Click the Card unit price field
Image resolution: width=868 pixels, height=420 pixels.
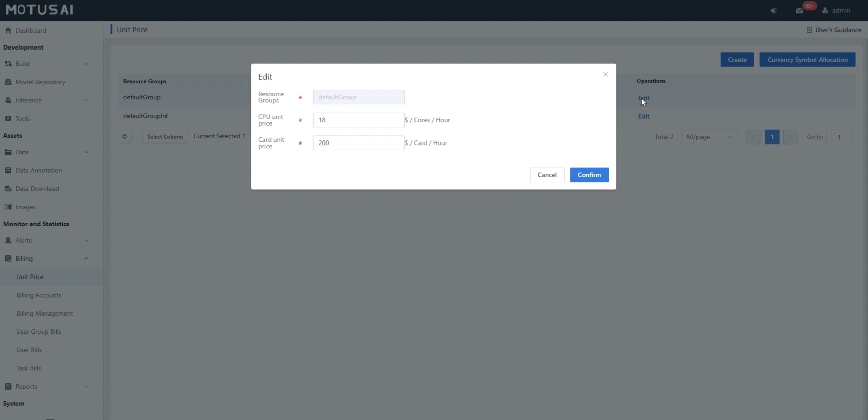click(358, 143)
